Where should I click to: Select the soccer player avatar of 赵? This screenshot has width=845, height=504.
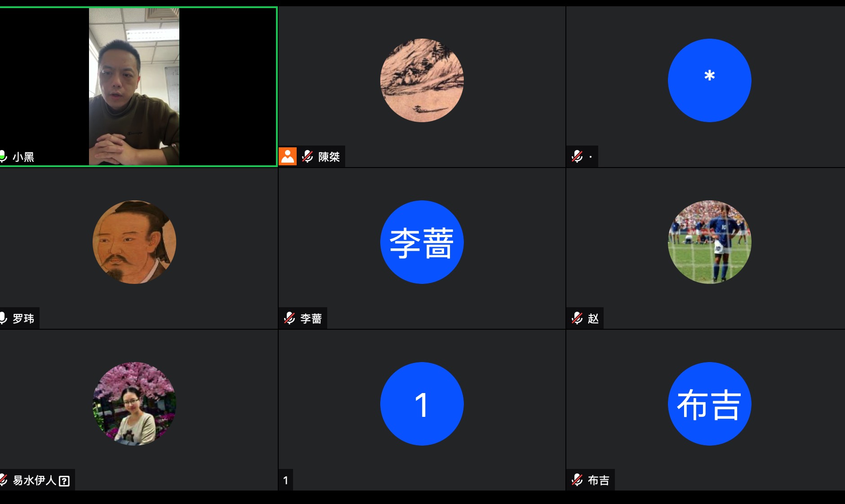709,242
